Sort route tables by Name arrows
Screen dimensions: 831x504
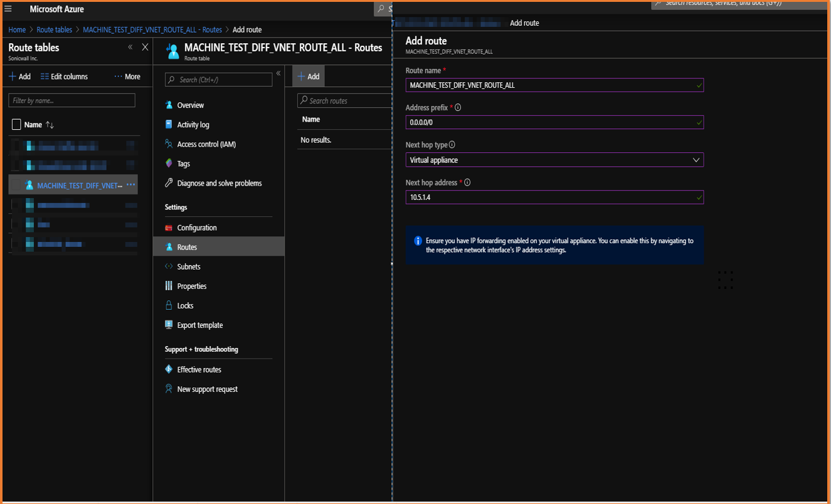[50, 125]
